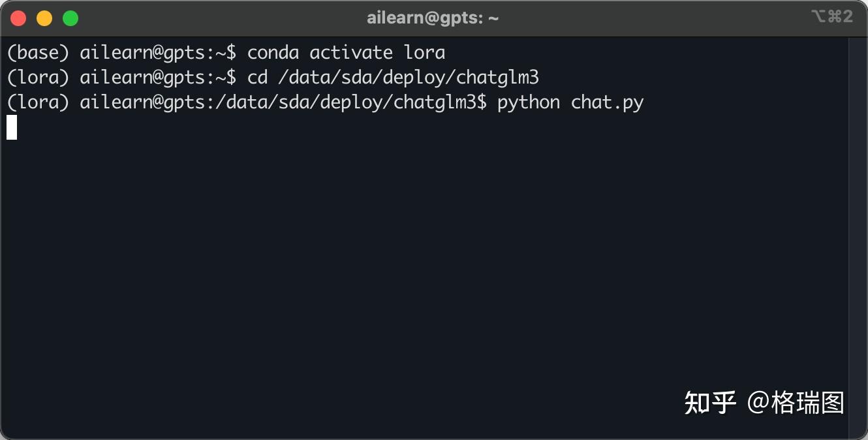Viewport: 868px width, 440px height.
Task: Click the ⌥⌘2 shortcut indicator in title bar
Action: click(x=832, y=17)
